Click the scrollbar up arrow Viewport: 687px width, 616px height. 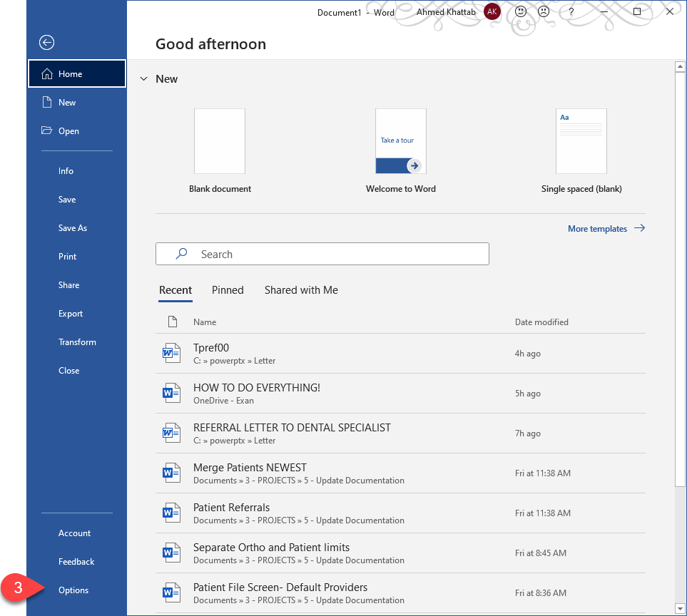pyautogui.click(x=680, y=66)
